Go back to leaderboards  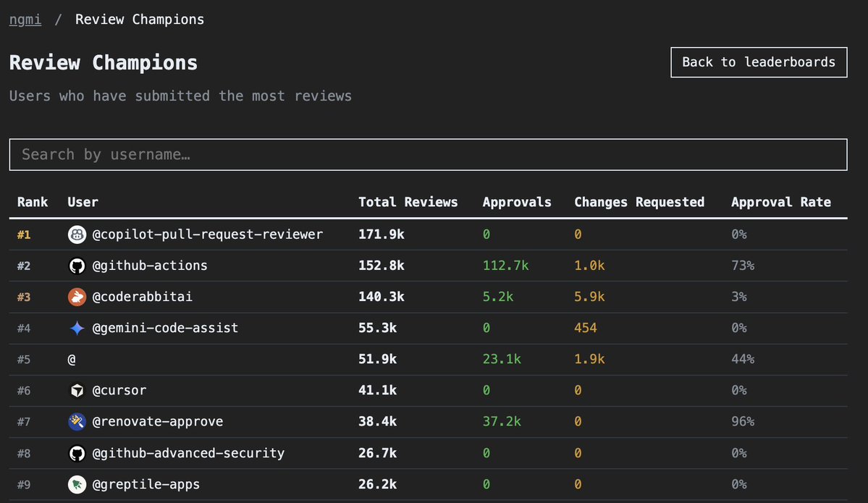759,62
